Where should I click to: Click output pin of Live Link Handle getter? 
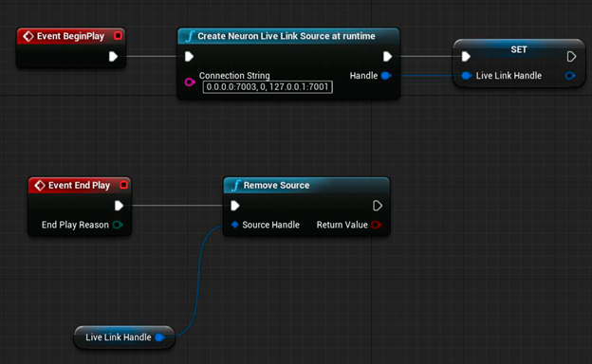[159, 337]
